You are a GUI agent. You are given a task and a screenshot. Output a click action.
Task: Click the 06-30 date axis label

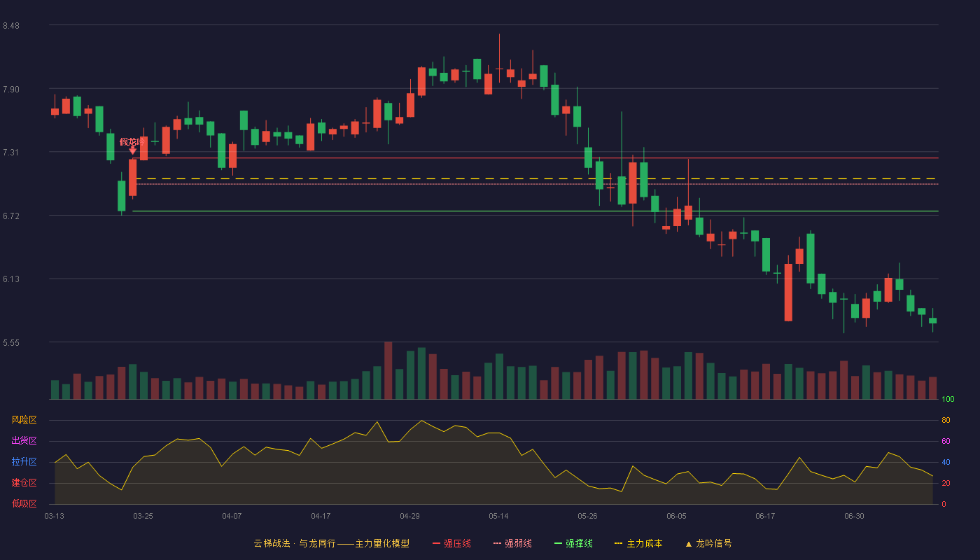pos(854,516)
